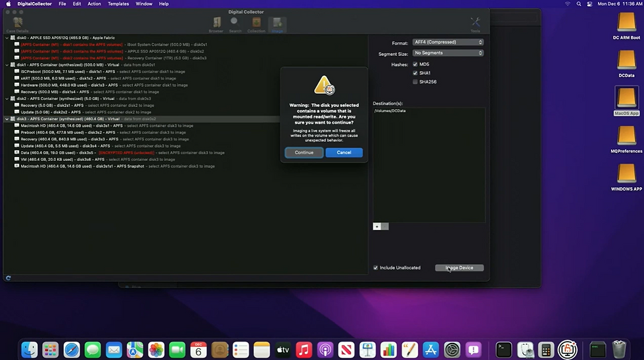Image resolution: width=644 pixels, height=360 pixels.
Task: Collapse the disk0 APPLE SSD tree node
Action: point(7,37)
